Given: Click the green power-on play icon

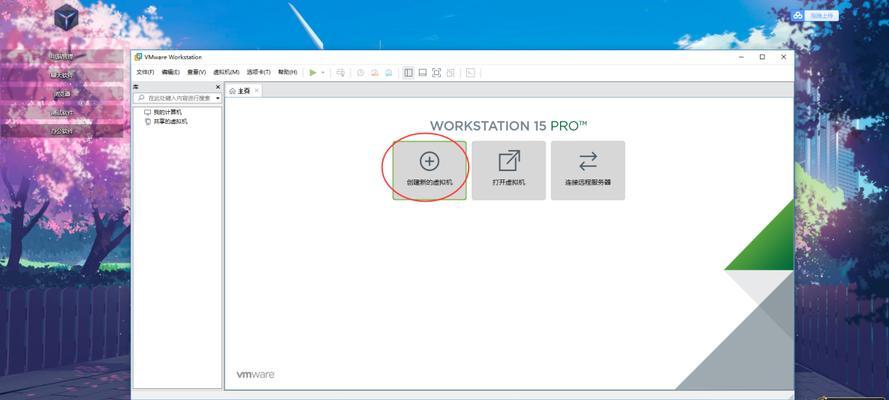Looking at the screenshot, I should click(x=313, y=73).
